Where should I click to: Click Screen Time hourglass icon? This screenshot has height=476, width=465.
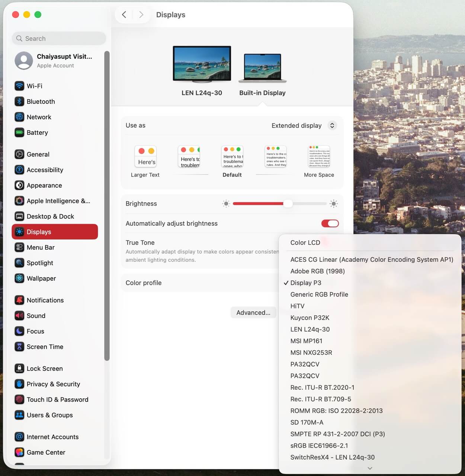click(19, 347)
